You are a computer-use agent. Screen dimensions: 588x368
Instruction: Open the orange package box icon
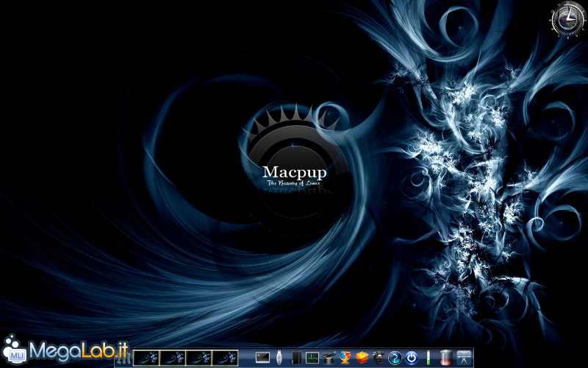[x=362, y=358]
